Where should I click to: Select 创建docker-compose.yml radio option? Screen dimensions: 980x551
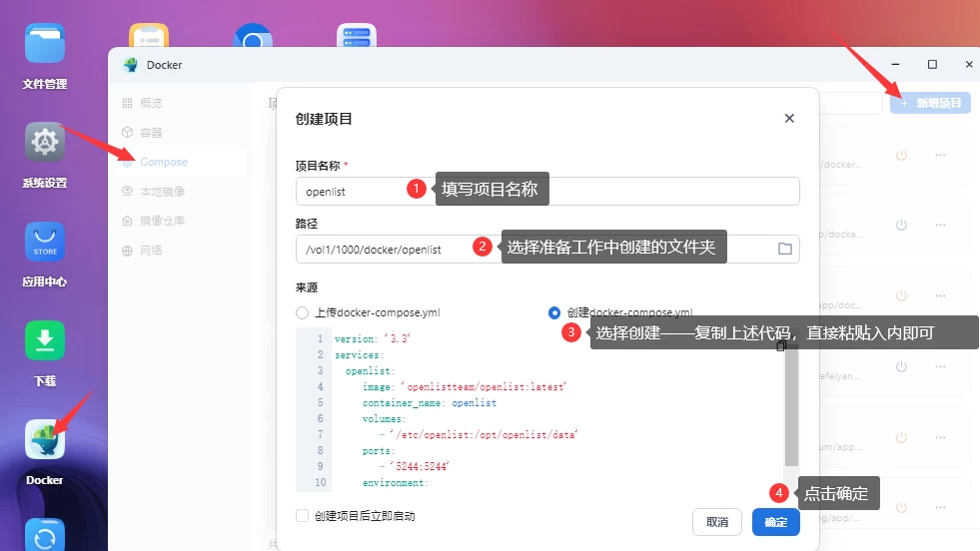pos(554,312)
